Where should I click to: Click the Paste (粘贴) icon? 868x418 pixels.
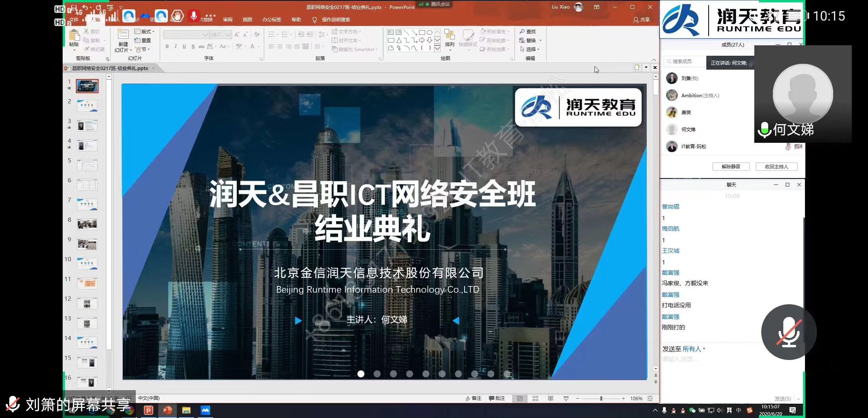coord(74,36)
